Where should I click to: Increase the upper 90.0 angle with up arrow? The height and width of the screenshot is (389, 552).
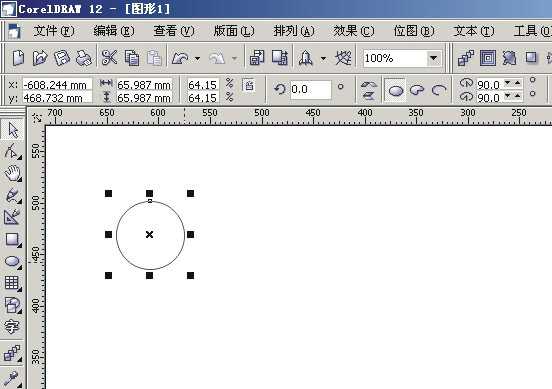518,83
